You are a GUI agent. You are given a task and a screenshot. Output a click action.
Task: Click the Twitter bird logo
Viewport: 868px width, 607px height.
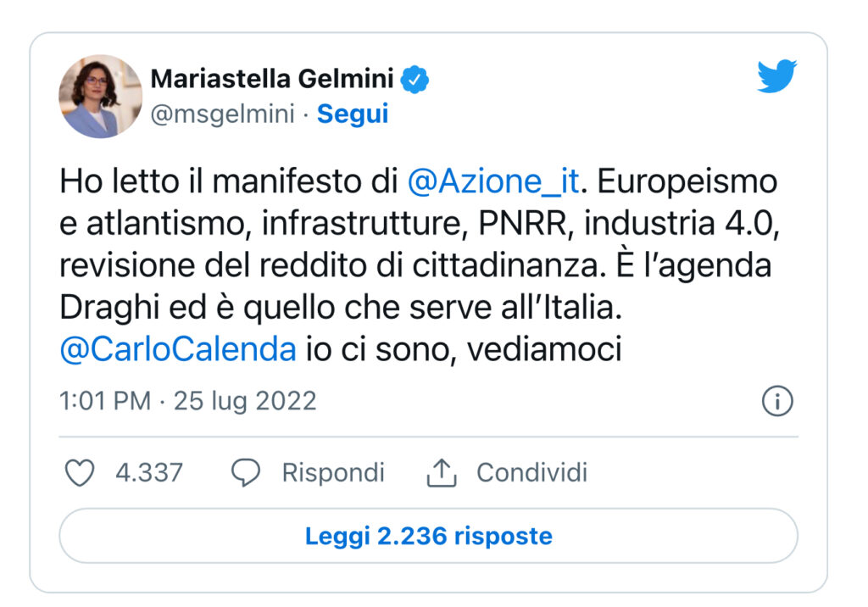776,76
